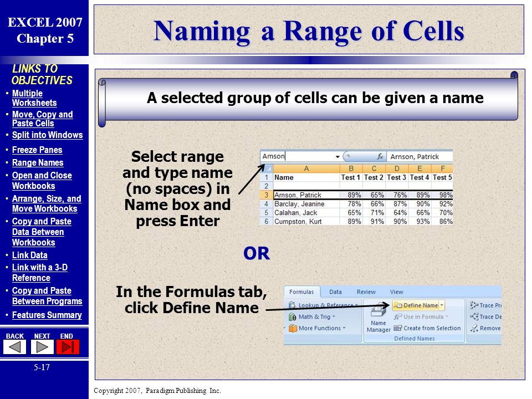The width and height of the screenshot is (532, 399).
Task: Select column B header
Action: click(x=351, y=168)
